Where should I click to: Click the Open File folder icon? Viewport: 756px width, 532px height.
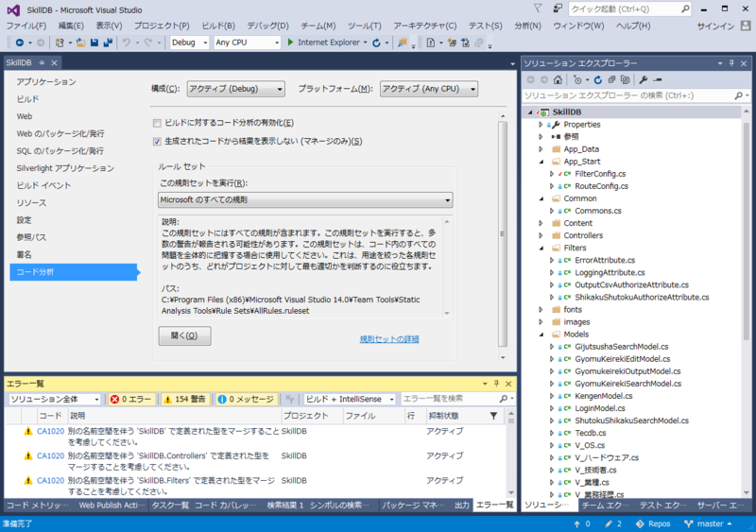click(x=80, y=43)
